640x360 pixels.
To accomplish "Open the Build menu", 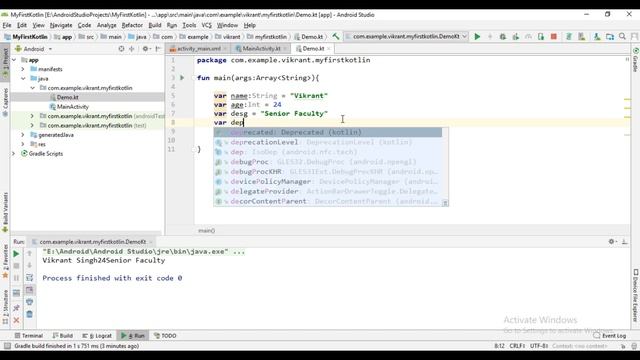I will coord(155,25).
